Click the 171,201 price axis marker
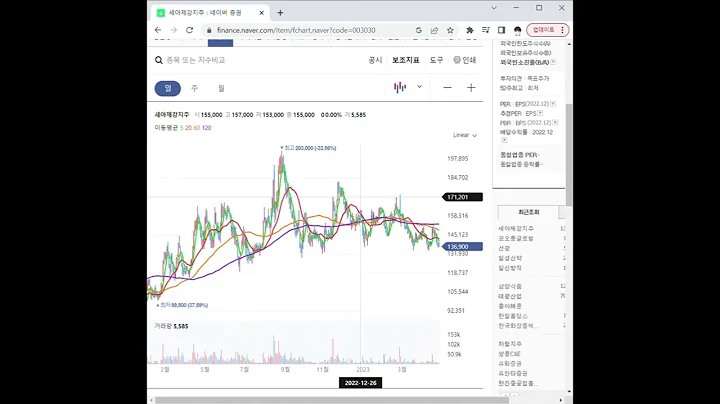Screen dimensions: 720x404 click(462, 197)
